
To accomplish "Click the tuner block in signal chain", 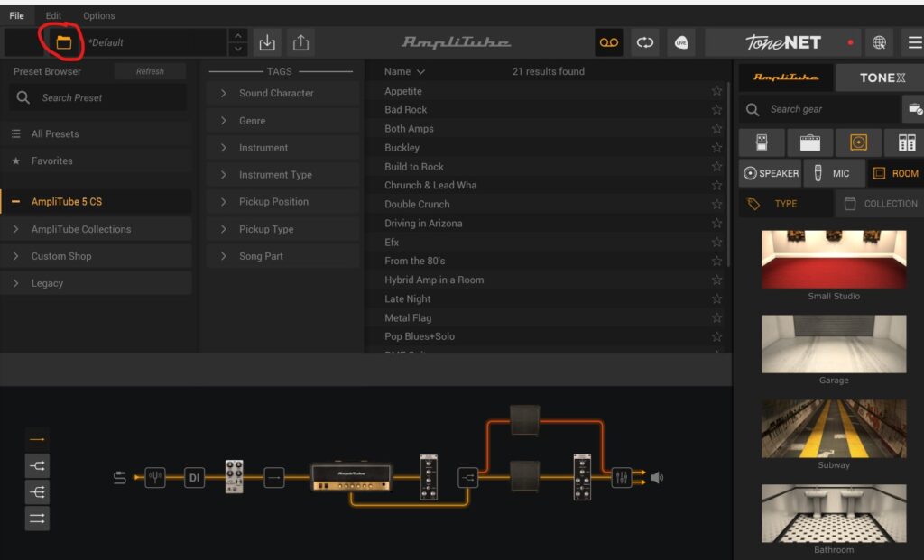I will pyautogui.click(x=155, y=478).
